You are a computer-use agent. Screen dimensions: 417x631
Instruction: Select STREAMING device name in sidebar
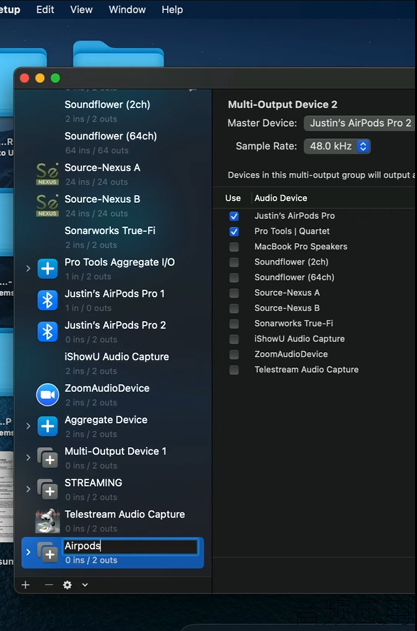(93, 483)
